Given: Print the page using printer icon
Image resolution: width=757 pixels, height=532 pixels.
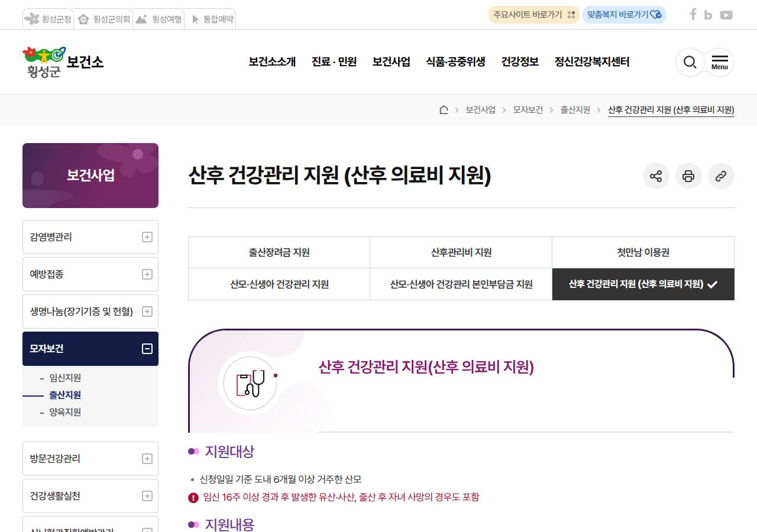Looking at the screenshot, I should pos(688,176).
